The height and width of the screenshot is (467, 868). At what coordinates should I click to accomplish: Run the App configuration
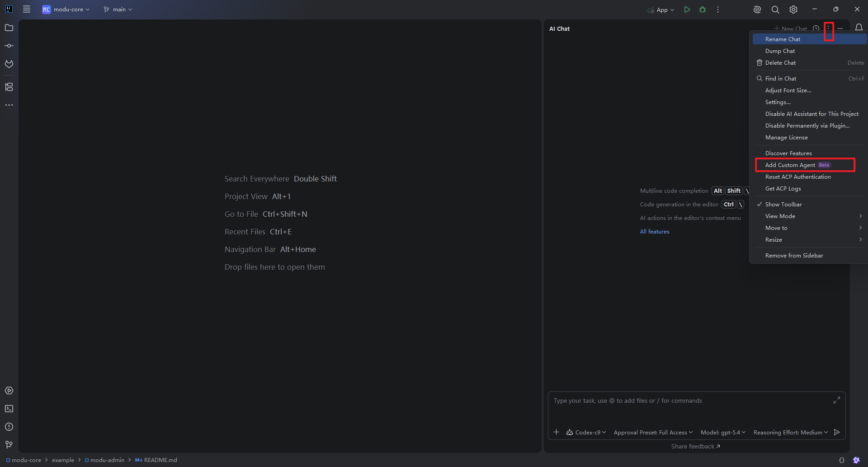coord(687,10)
